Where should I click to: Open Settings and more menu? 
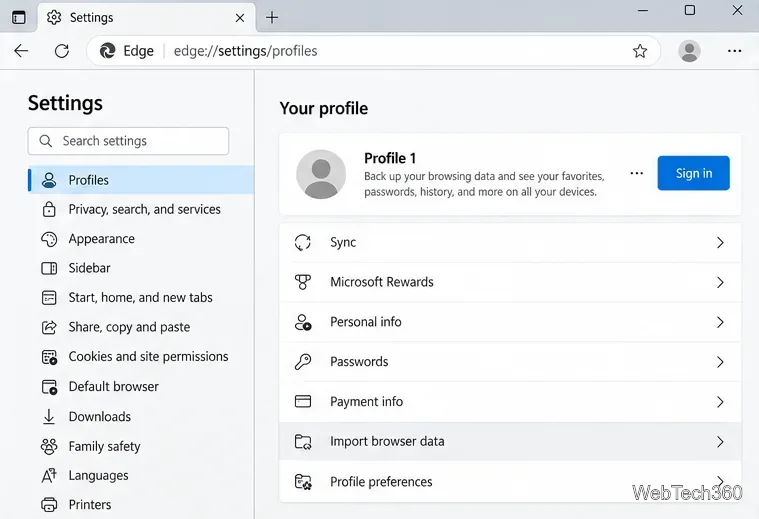(x=734, y=51)
